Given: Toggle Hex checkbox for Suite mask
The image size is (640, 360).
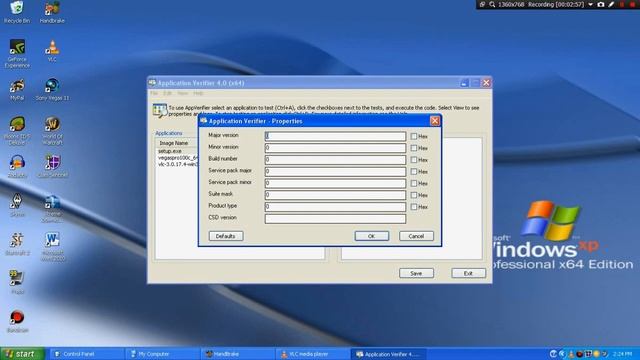Looking at the screenshot, I should pos(413,196).
